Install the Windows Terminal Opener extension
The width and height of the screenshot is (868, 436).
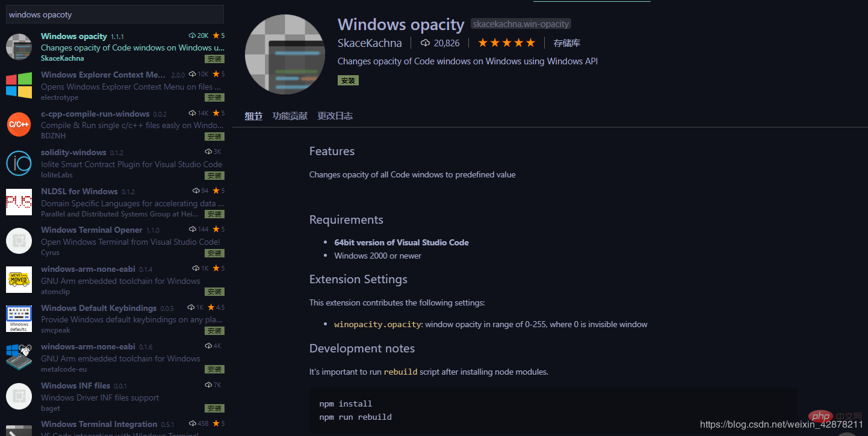[214, 253]
